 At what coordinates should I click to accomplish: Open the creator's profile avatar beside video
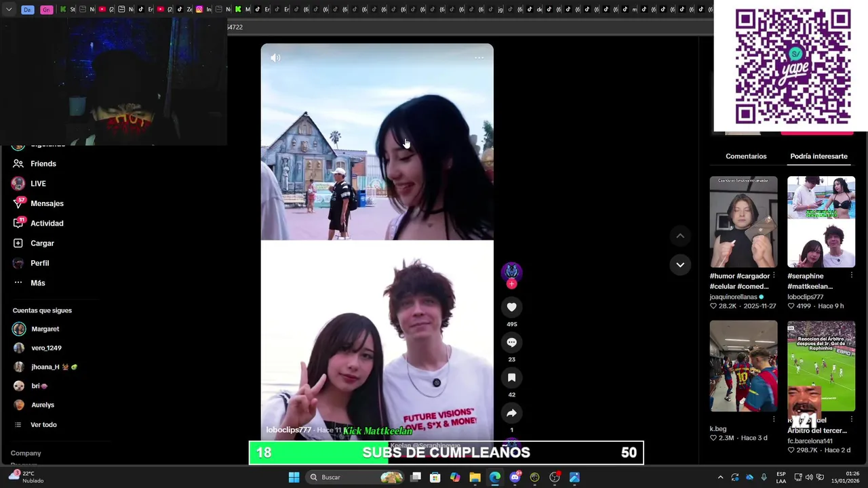511,271
